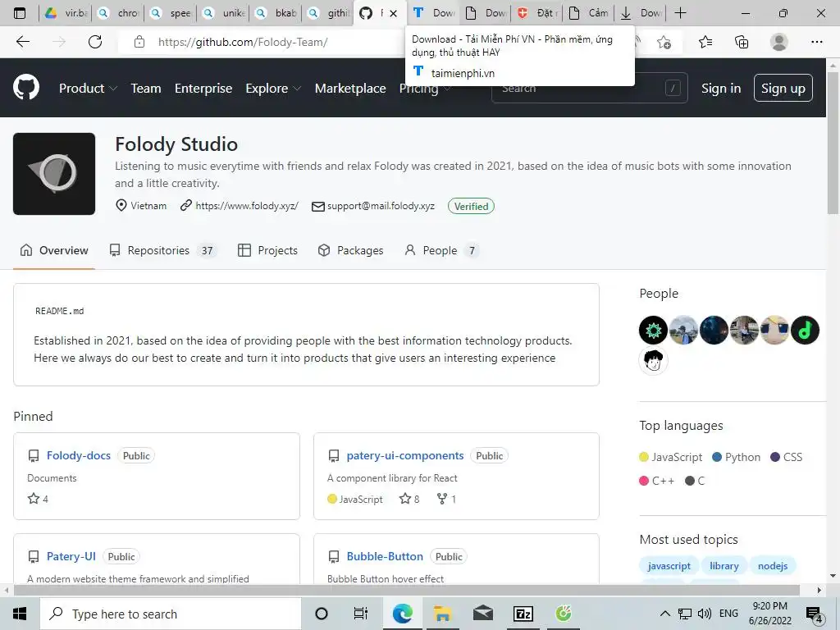Open the patery-ui-components repository

tap(405, 455)
